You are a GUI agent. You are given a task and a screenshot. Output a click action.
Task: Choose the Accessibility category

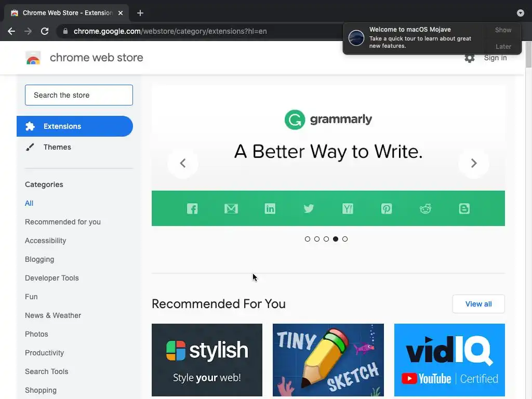tap(46, 241)
